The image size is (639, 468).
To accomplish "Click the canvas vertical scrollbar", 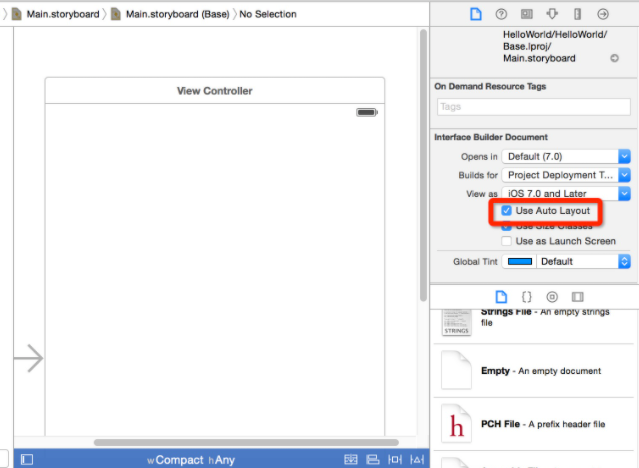I will coord(423,165).
